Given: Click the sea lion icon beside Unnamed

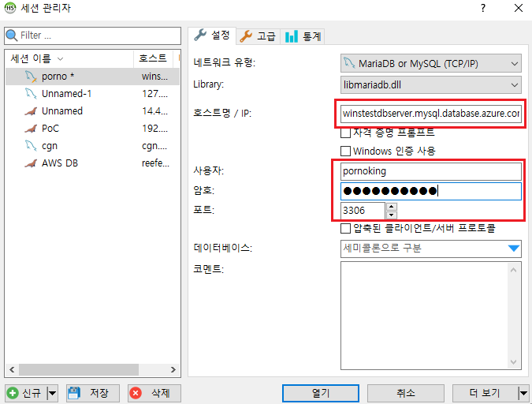Looking at the screenshot, I should click(x=31, y=111).
